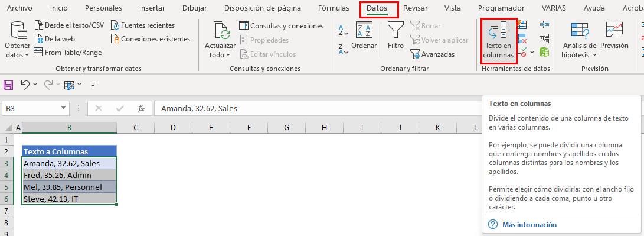Open Consultas y conexiones pane

pyautogui.click(x=282, y=26)
